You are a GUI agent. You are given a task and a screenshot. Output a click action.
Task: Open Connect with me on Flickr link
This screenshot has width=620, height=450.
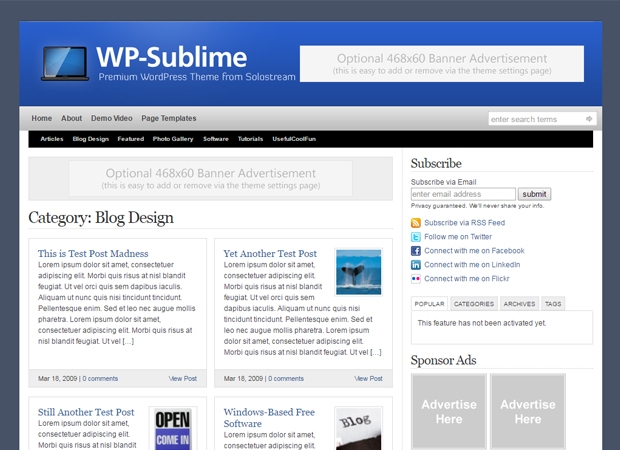[467, 278]
